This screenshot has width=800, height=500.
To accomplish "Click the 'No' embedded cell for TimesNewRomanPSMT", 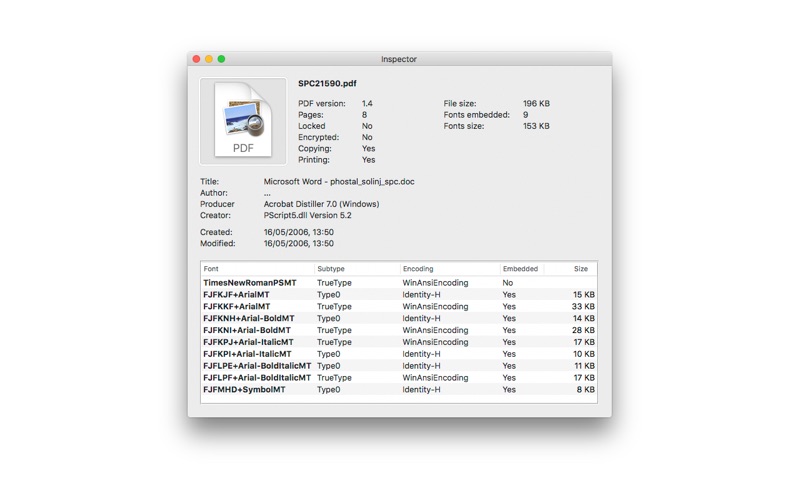I will pyautogui.click(x=508, y=283).
